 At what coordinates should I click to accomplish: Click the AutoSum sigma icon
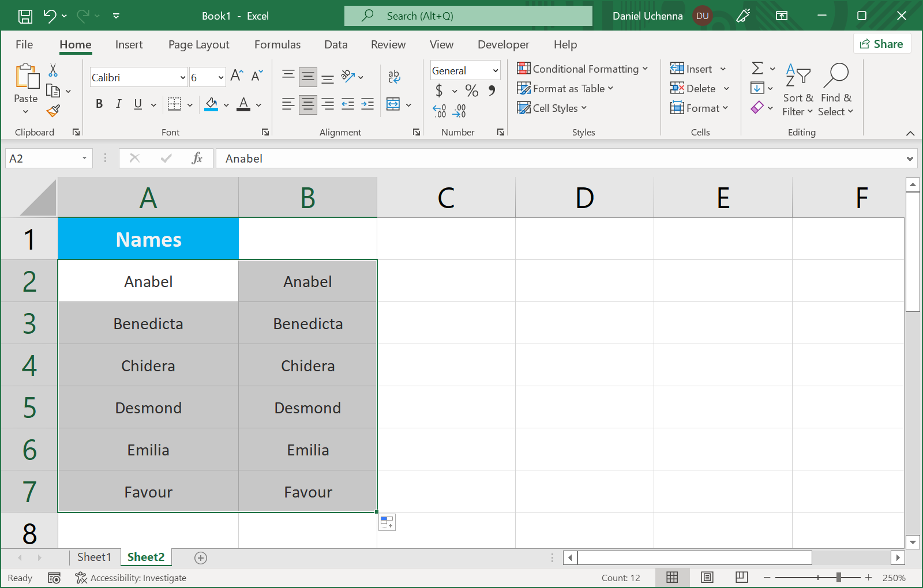tap(757, 69)
